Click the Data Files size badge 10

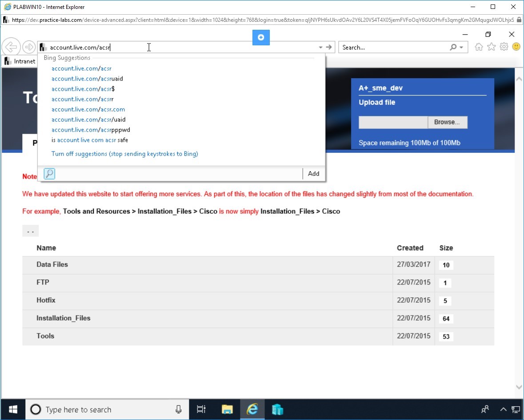[x=446, y=265]
